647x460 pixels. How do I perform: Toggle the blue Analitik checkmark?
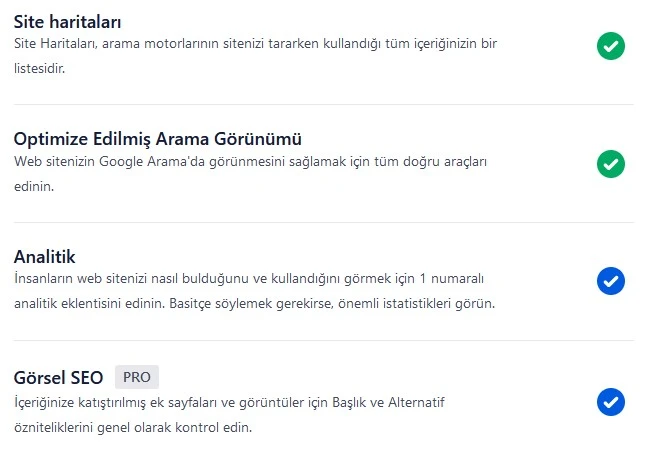610,282
